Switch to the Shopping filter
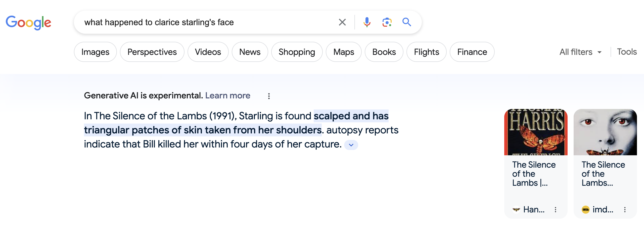 click(297, 52)
